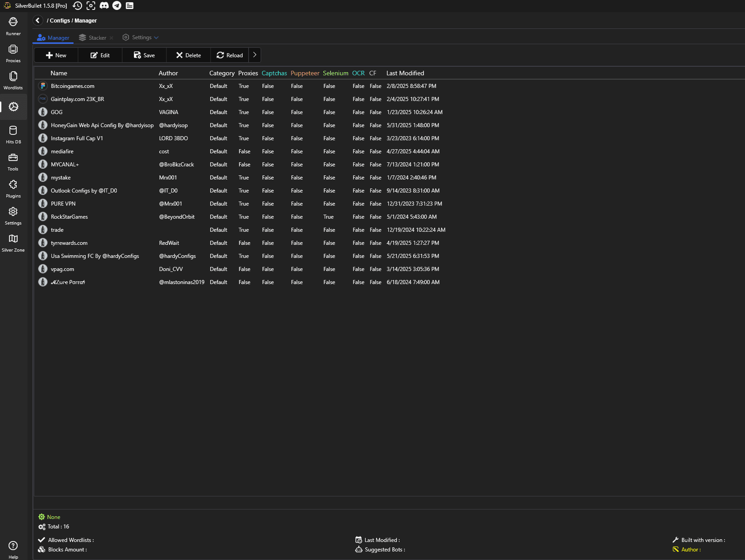Viewport: 745px width, 560px height.
Task: Click the history clock icon in title bar
Action: coord(78,5)
